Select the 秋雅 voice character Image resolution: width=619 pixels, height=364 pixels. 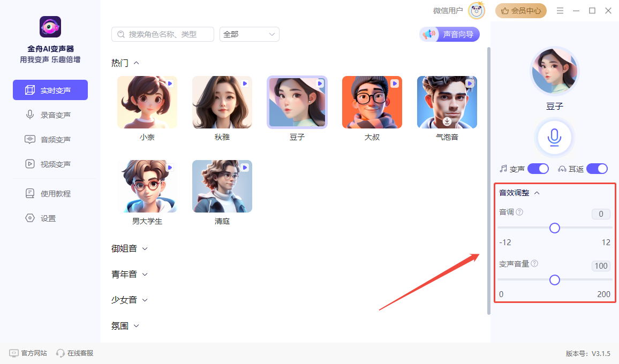point(222,102)
